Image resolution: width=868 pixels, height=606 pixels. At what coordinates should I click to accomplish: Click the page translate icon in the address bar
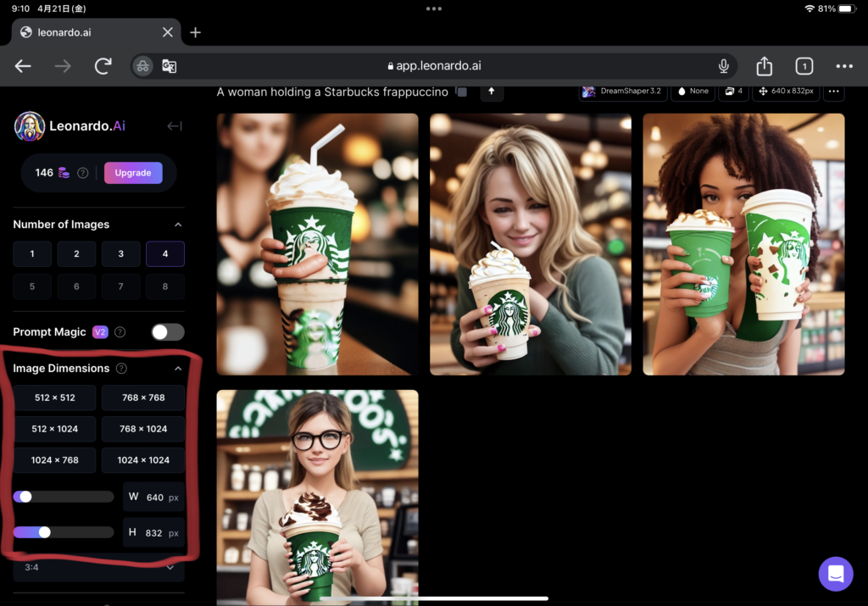169,66
